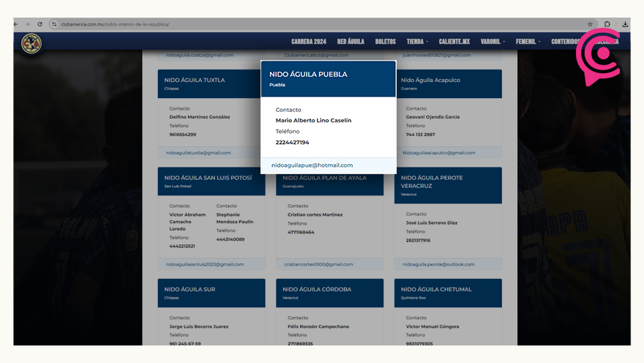Screen dimensions: 644x363
Task: Click contact name Félix Ronzón Campechano
Action: [x=318, y=327]
